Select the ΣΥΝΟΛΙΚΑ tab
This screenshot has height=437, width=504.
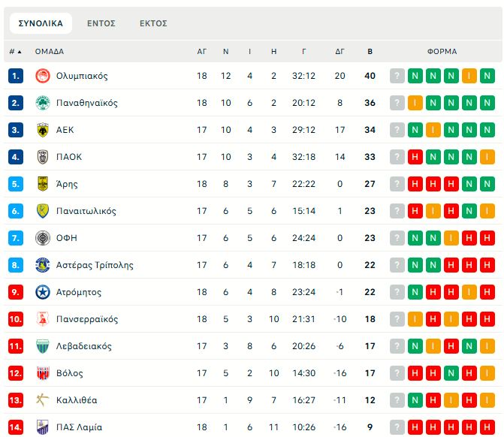[41, 23]
